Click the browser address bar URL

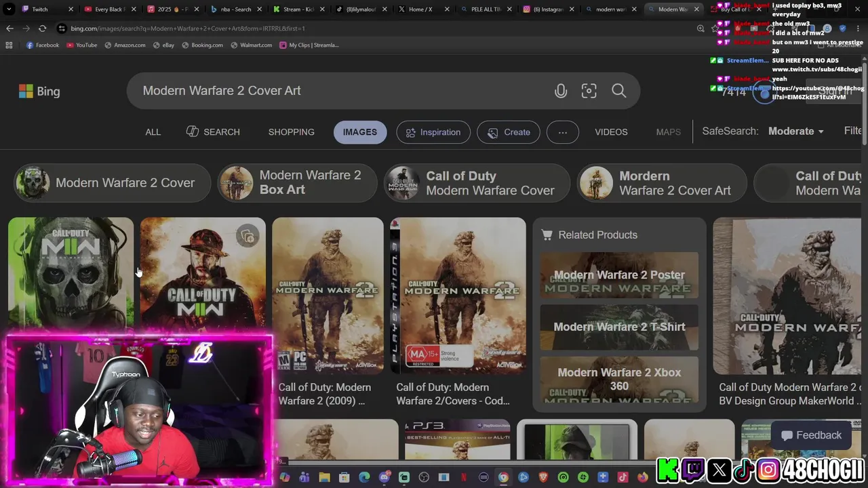[x=188, y=28]
